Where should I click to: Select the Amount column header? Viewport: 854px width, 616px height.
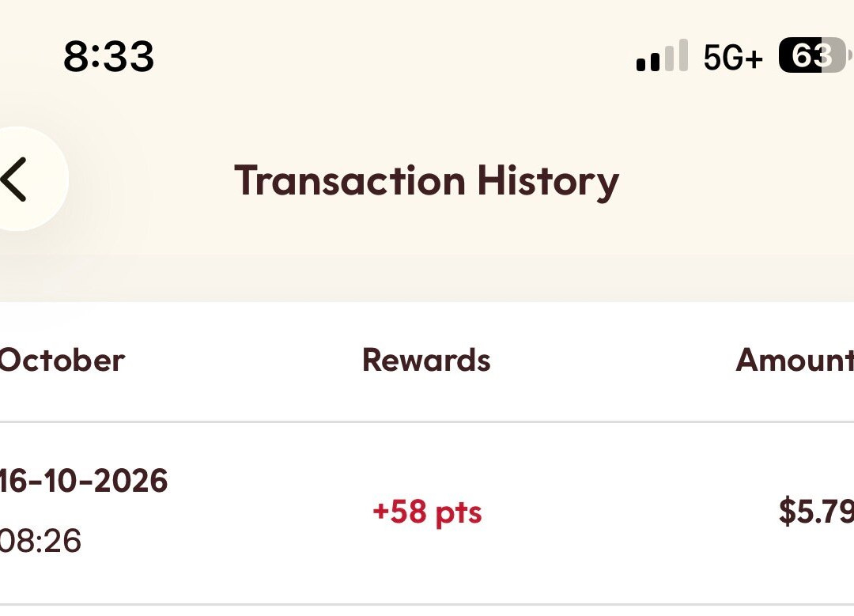[x=795, y=361]
